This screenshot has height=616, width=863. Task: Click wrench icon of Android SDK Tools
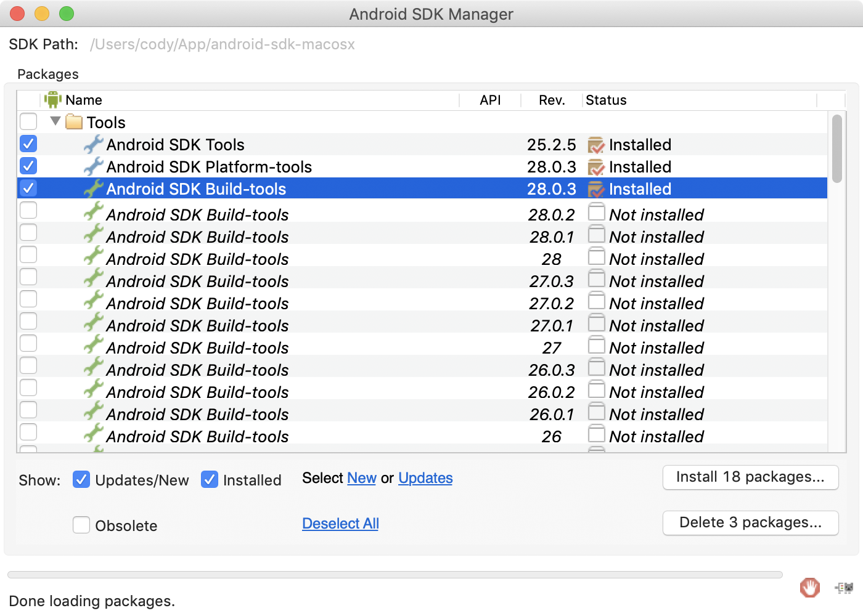coord(94,145)
